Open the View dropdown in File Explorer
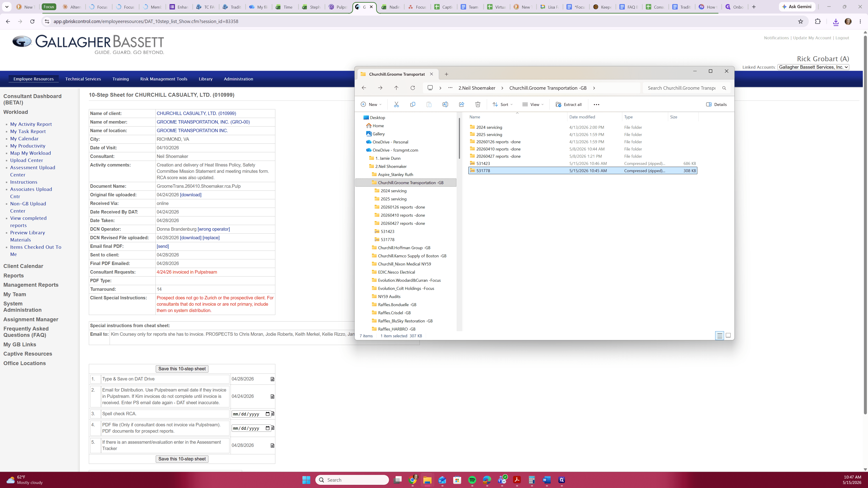The width and height of the screenshot is (868, 488). [x=533, y=104]
